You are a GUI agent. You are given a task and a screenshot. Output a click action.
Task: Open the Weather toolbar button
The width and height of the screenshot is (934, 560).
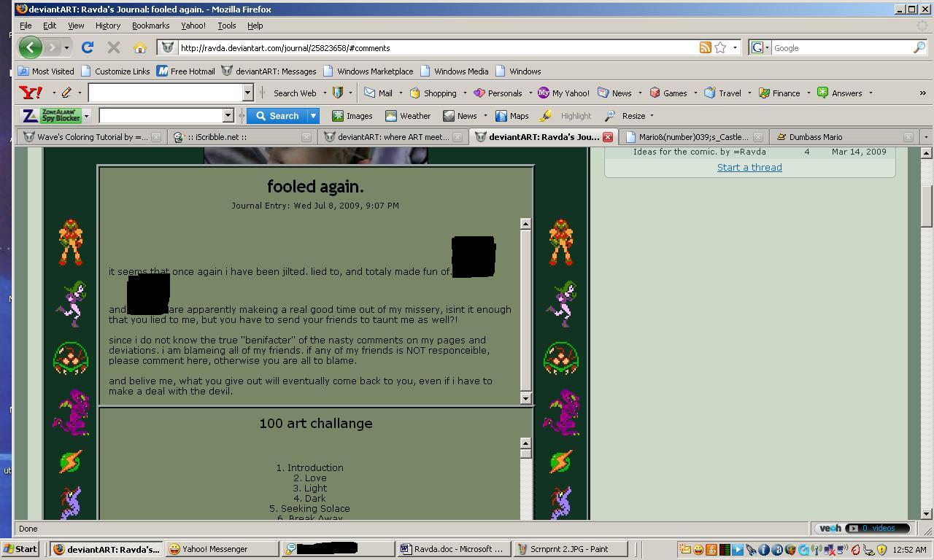pos(408,116)
